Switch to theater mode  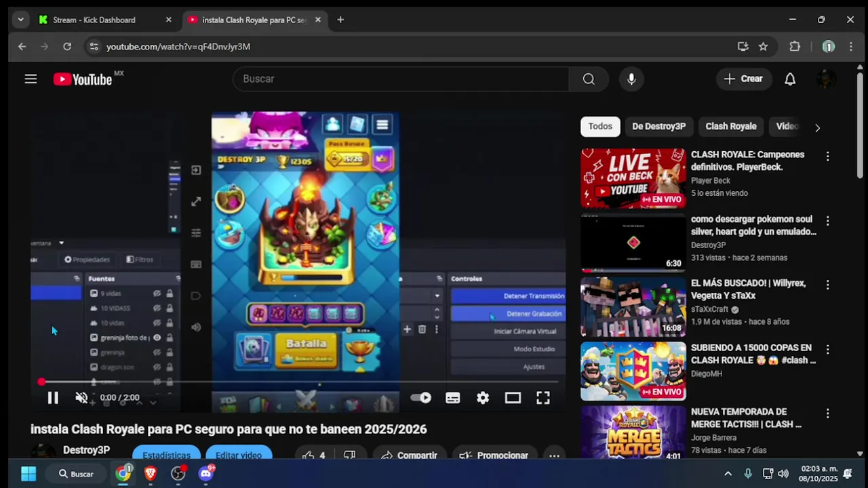(x=513, y=398)
